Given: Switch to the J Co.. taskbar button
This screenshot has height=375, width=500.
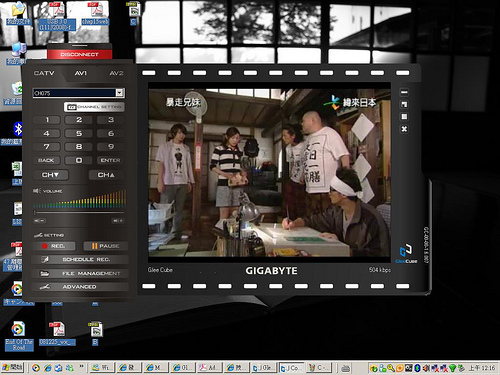Looking at the screenshot, I should [x=291, y=368].
